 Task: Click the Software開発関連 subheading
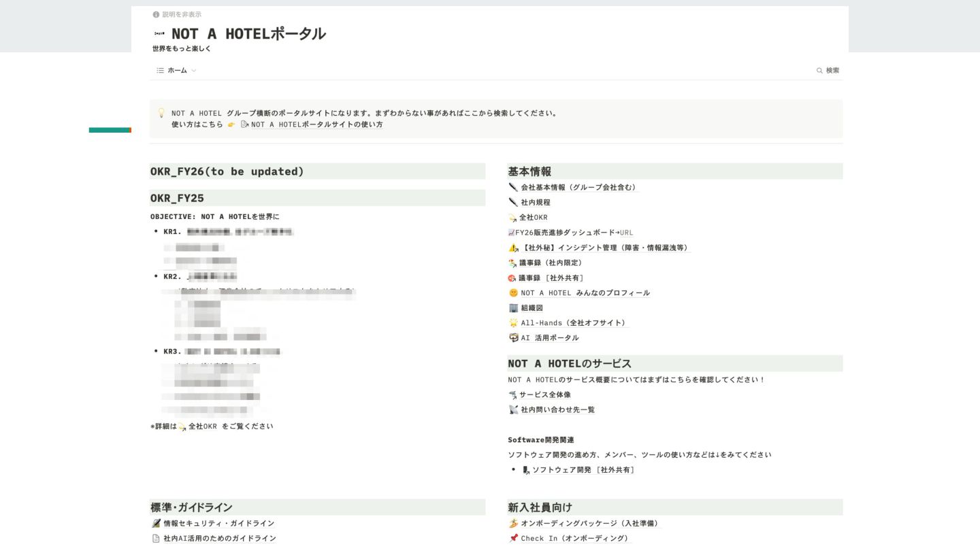[541, 440]
